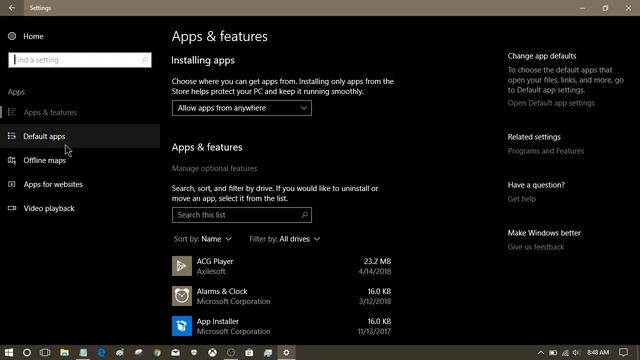Go back using the Settings back arrow

(x=12, y=8)
